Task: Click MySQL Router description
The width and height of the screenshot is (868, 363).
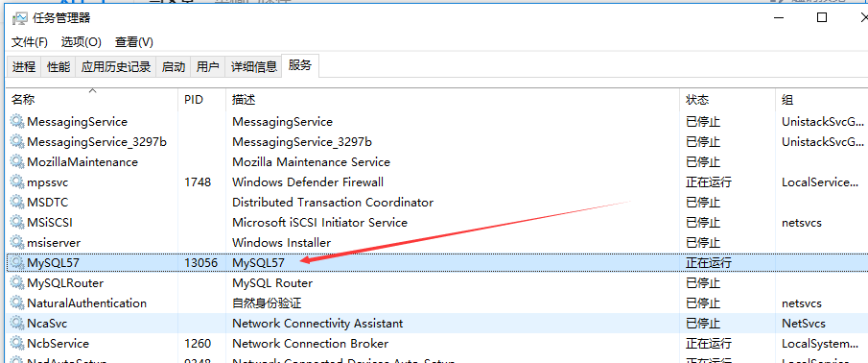Action: tap(272, 282)
